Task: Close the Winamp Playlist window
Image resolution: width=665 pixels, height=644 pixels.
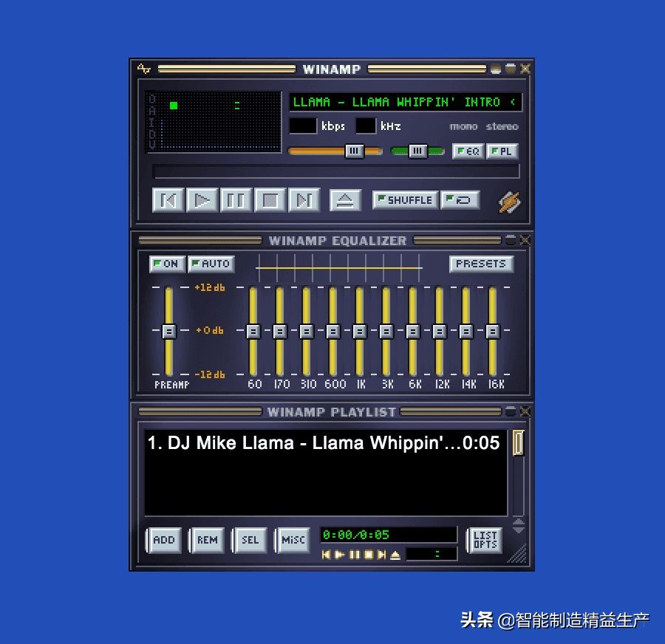Action: (525, 411)
